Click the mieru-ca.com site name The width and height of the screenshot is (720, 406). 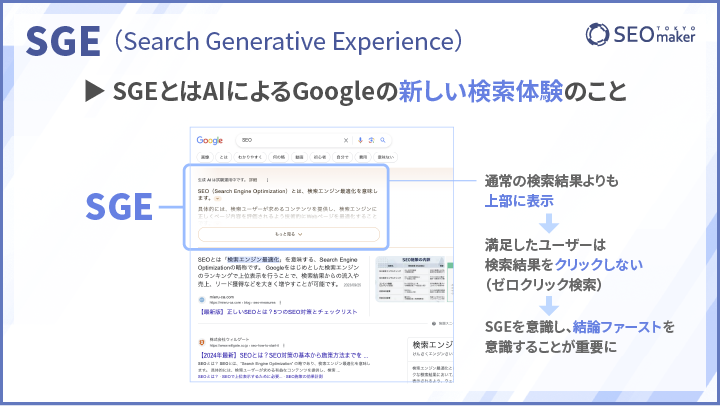tap(221, 297)
